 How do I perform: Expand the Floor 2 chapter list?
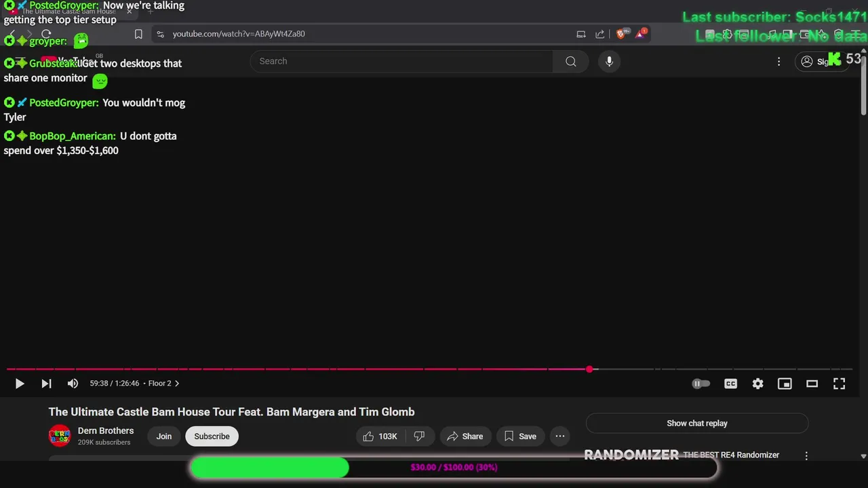click(x=164, y=384)
